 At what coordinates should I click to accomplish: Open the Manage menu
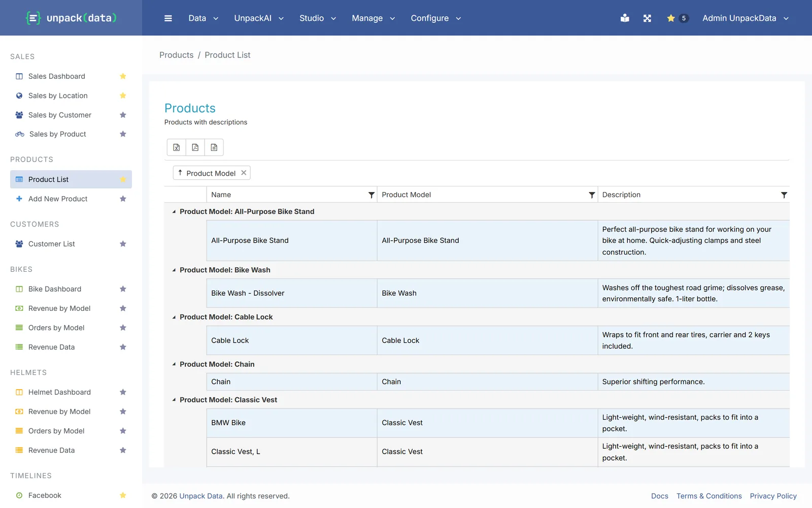(373, 18)
